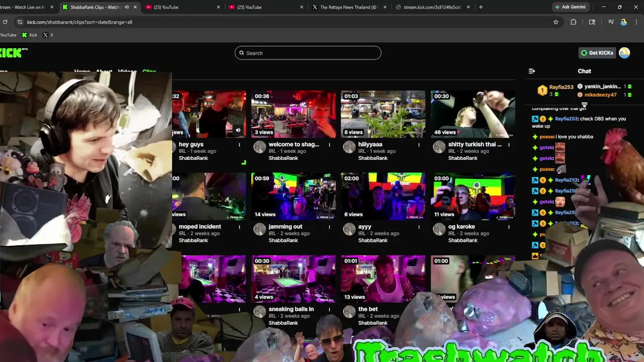Open options menu for 'og karoke' clip

tap(509, 227)
